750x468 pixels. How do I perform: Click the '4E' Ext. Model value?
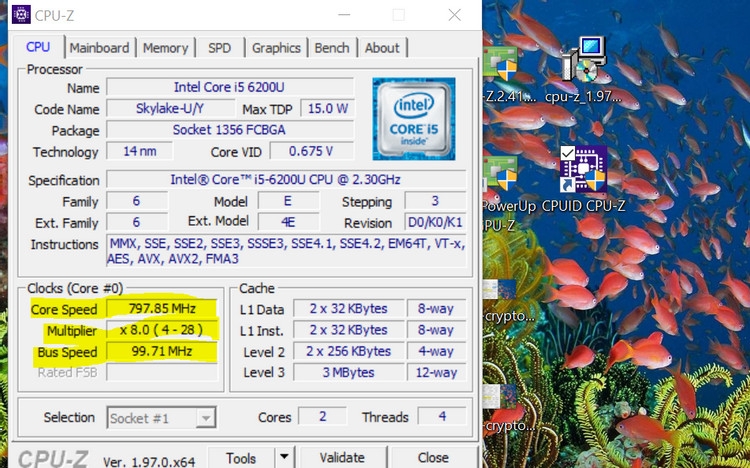tap(288, 223)
